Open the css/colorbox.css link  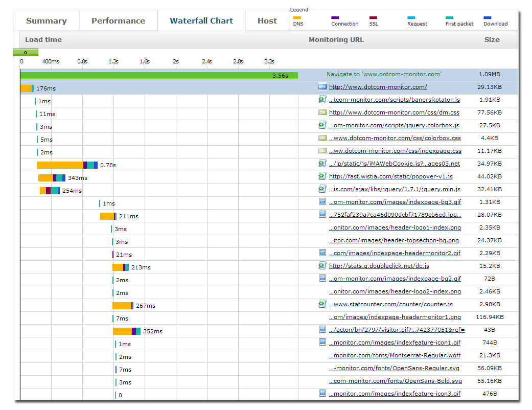395,138
